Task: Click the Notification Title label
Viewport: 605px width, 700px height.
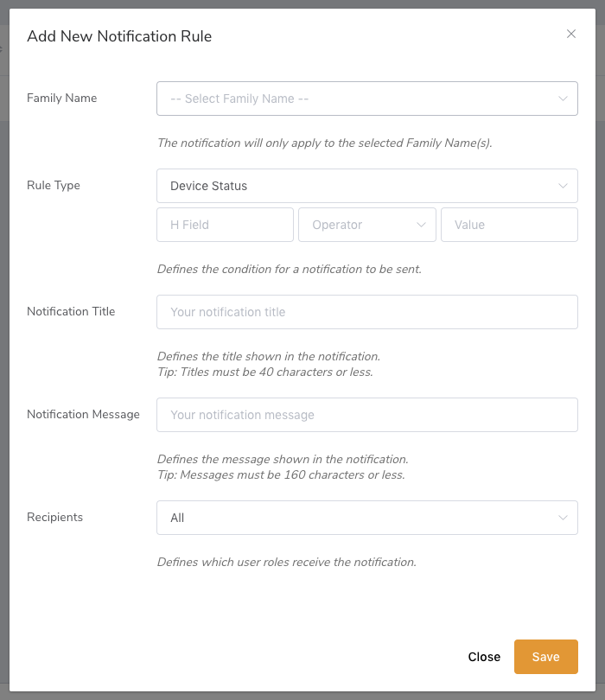Action: coord(71,311)
